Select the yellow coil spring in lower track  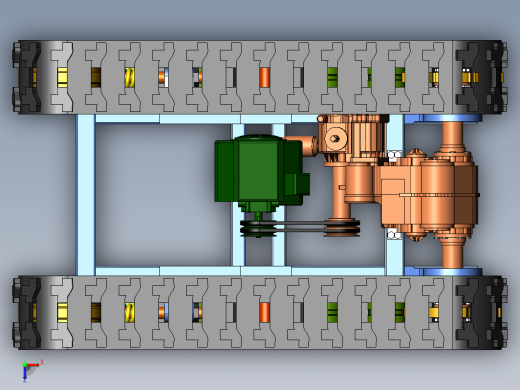pyautogui.click(x=130, y=312)
